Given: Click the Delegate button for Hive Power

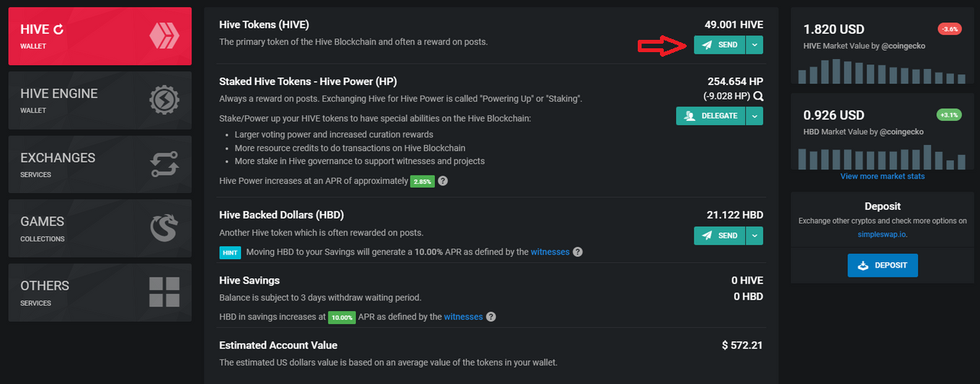Looking at the screenshot, I should click(710, 116).
